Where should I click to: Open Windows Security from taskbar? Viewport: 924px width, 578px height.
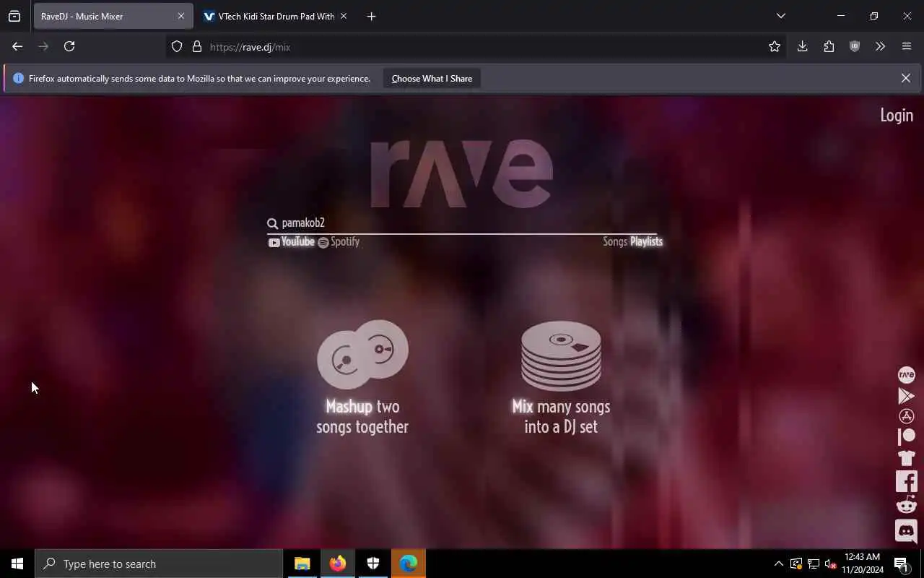point(372,564)
